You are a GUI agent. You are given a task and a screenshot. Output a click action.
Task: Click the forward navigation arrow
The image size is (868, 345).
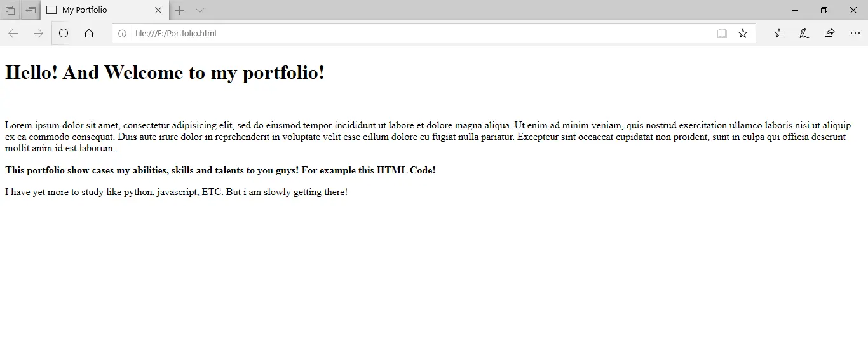click(x=38, y=34)
